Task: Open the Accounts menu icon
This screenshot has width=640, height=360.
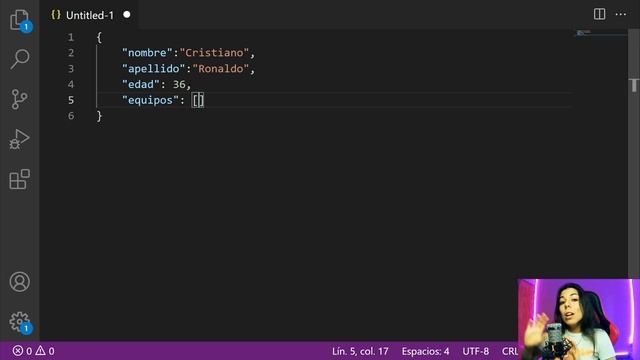Action: click(x=20, y=282)
